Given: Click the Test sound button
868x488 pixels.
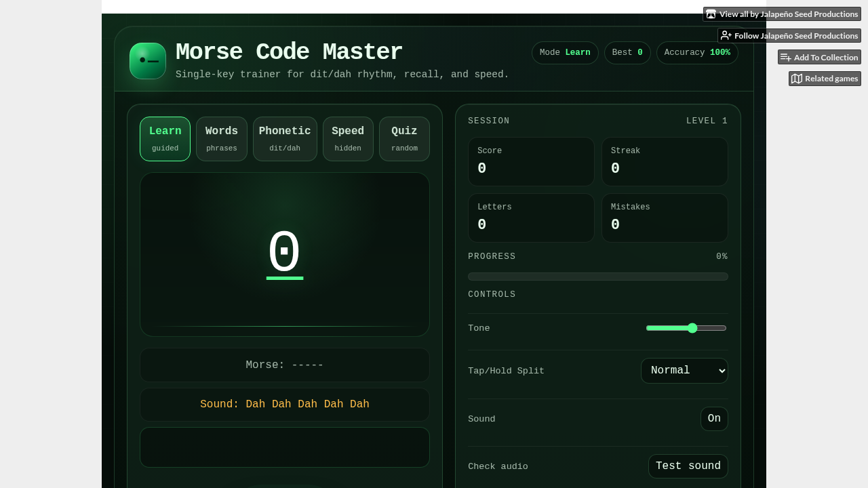Looking at the screenshot, I should click(x=688, y=466).
